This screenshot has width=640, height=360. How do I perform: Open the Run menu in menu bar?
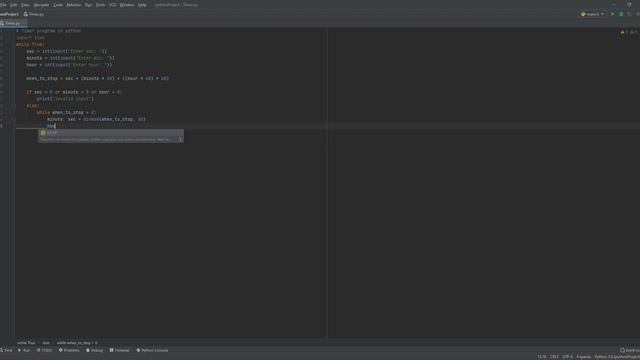tap(89, 5)
